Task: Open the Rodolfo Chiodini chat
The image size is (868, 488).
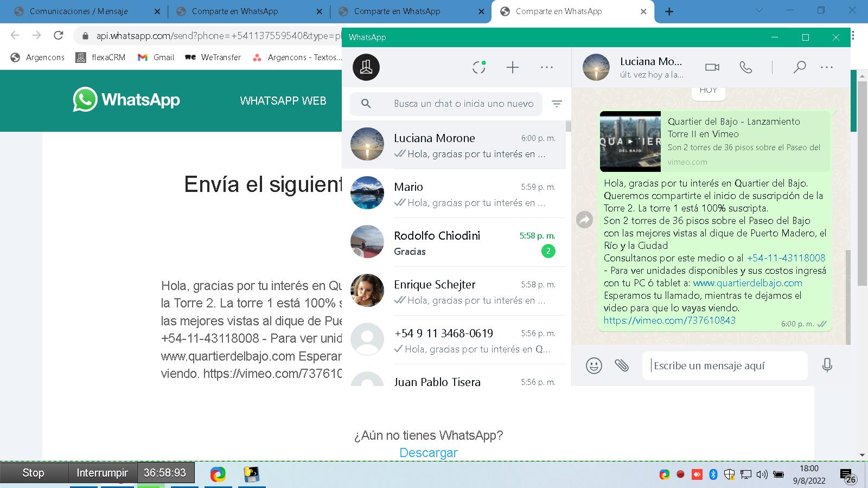Action: click(x=454, y=242)
